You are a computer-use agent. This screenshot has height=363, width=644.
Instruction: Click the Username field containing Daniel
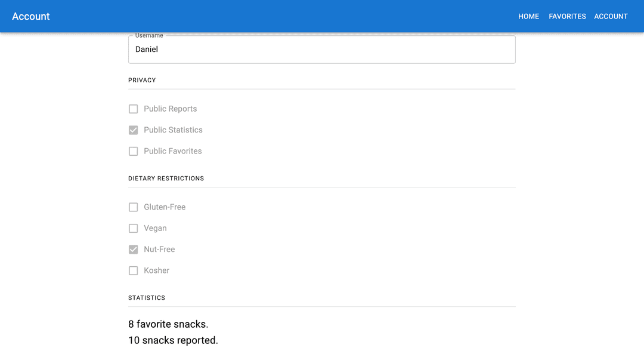[321, 50]
